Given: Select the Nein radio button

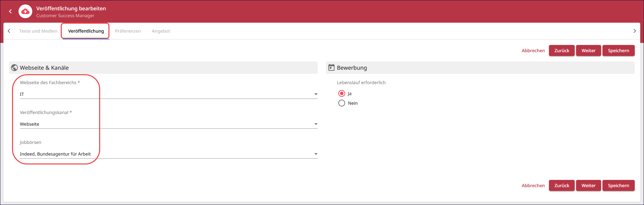Looking at the screenshot, I should [x=342, y=103].
